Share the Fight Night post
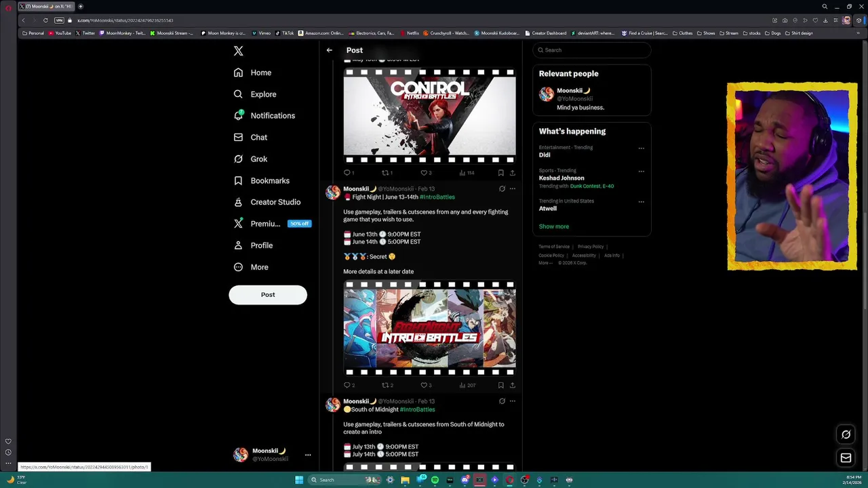The height and width of the screenshot is (488, 868). click(x=512, y=386)
